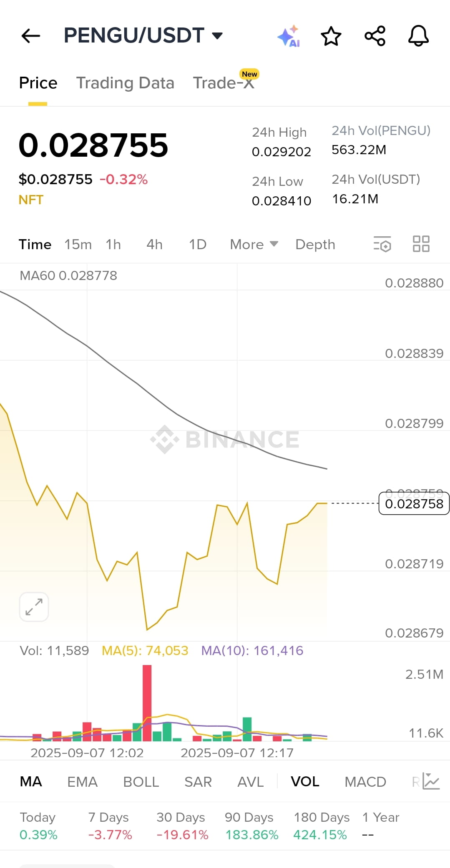The image size is (450, 868).
Task: Toggle the VOL indicator
Action: coord(305,782)
